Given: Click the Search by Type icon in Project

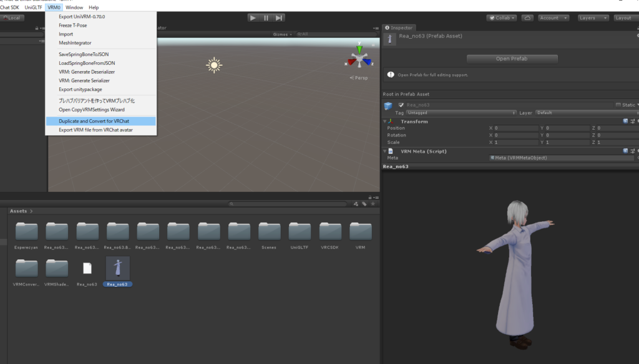Looking at the screenshot, I should (x=356, y=204).
